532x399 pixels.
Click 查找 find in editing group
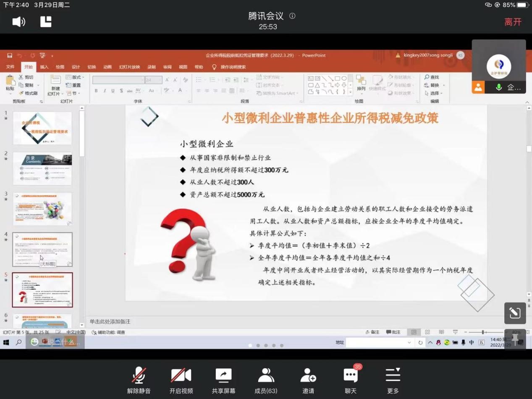coord(432,77)
